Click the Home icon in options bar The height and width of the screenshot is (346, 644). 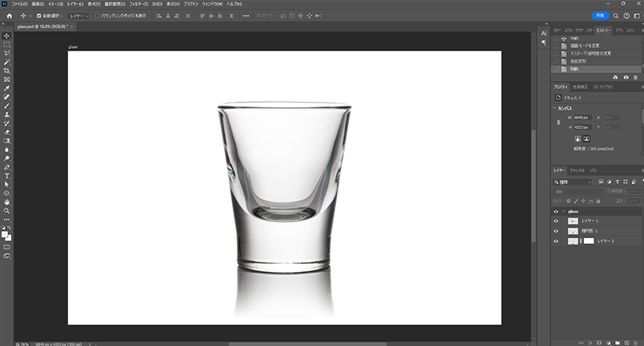(9, 15)
